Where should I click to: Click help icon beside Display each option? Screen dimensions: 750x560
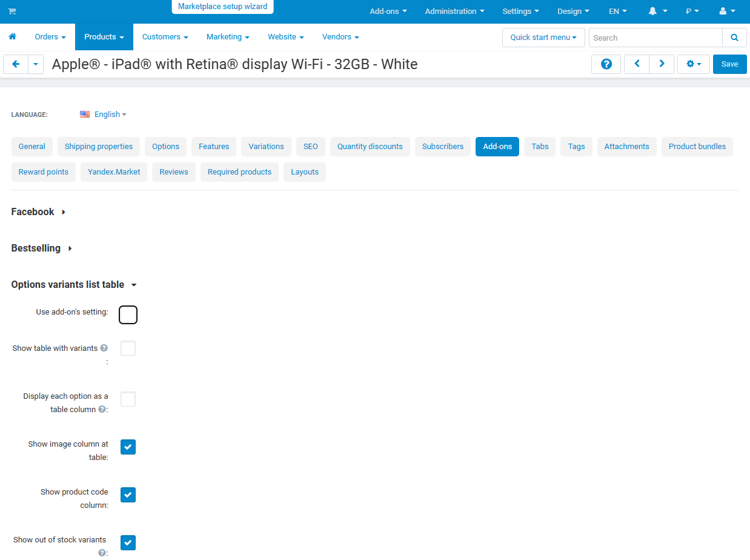[x=102, y=410]
